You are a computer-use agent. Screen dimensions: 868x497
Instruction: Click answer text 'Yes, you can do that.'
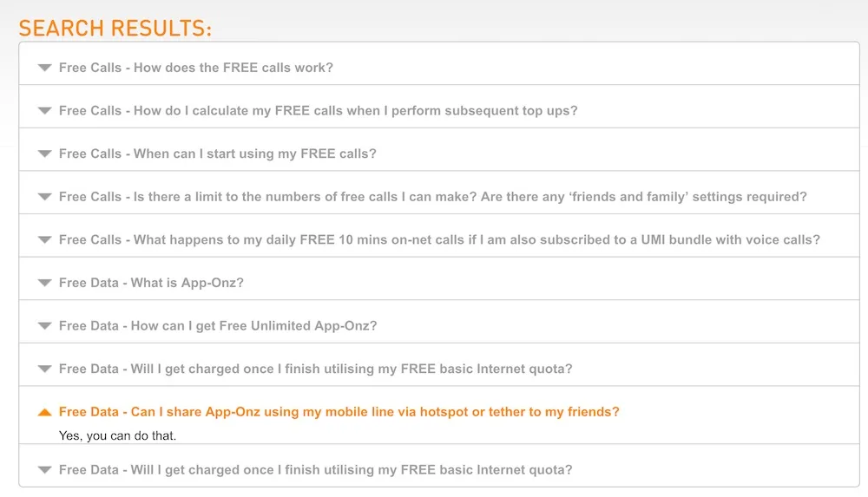pyautogui.click(x=117, y=436)
